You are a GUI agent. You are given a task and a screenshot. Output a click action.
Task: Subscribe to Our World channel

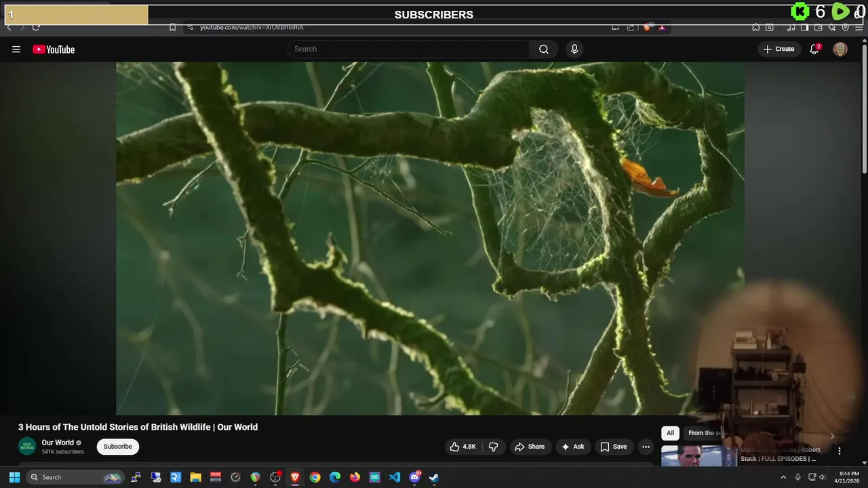[x=118, y=447]
